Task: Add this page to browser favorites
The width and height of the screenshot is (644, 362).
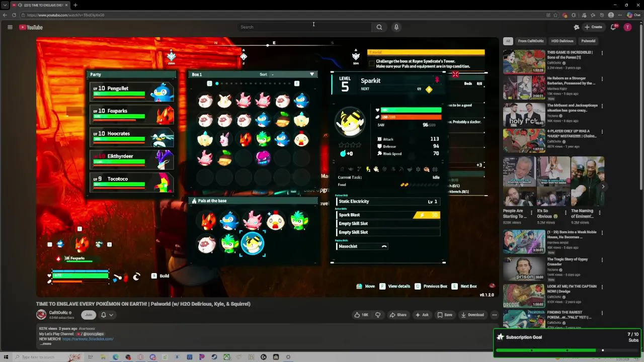Action: point(555,15)
